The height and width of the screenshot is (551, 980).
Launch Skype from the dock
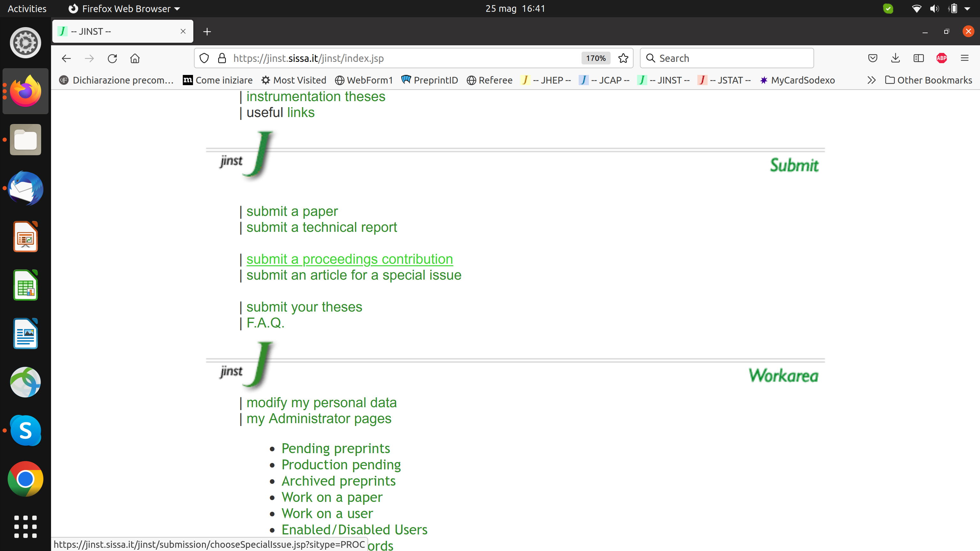point(26,430)
